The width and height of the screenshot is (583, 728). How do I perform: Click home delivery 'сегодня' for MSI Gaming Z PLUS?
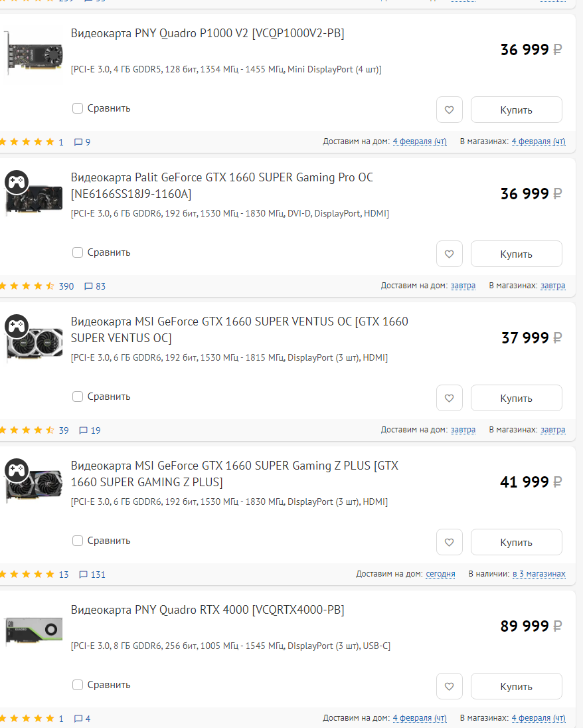440,574
